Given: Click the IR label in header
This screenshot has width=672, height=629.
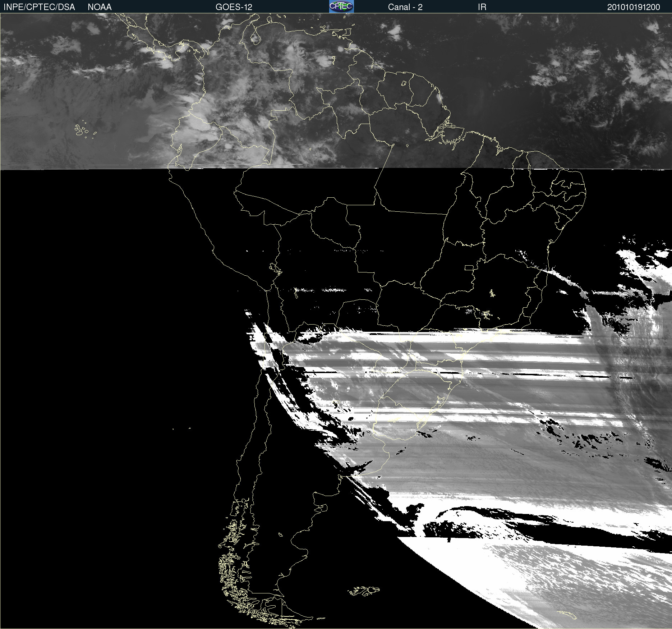Looking at the screenshot, I should pyautogui.click(x=482, y=7).
